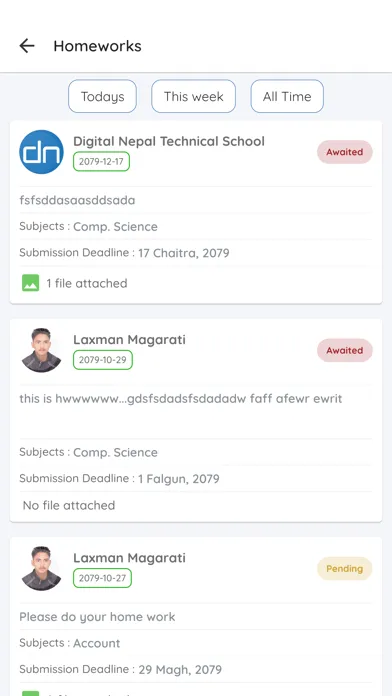This screenshot has height=696, width=392.
Task: Tap the 17 Chaitra, 2079 submission deadline
Action: (x=184, y=253)
